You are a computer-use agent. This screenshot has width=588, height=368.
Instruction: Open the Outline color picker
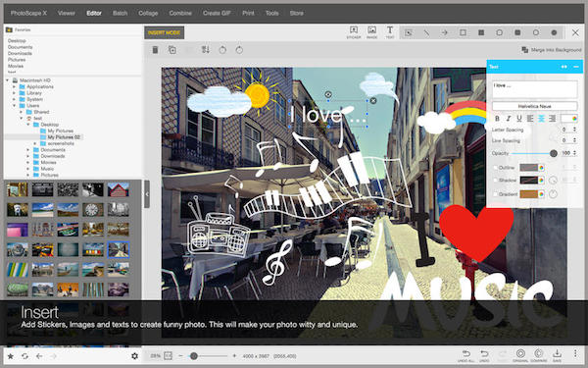click(542, 168)
